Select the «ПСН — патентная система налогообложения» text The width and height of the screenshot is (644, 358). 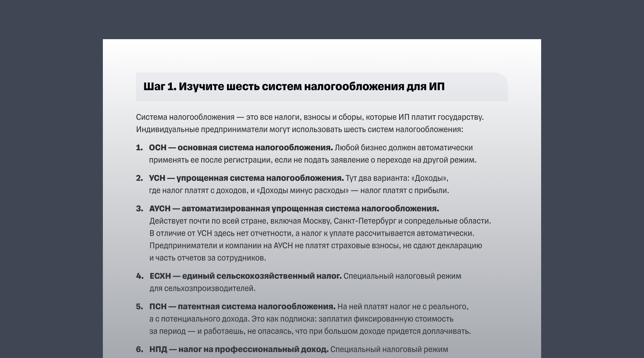[242, 307]
